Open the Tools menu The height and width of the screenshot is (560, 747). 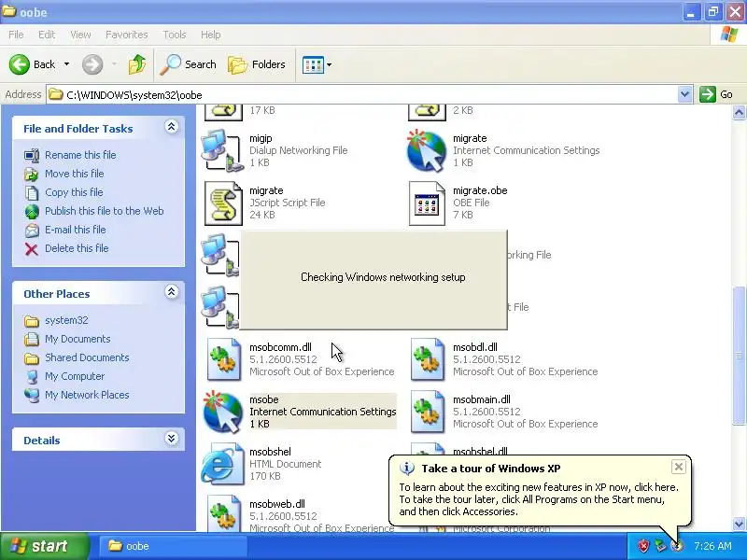(175, 35)
